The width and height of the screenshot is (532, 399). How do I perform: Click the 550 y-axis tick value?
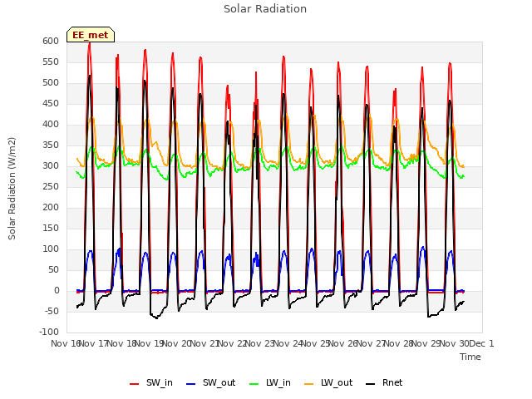click(51, 62)
